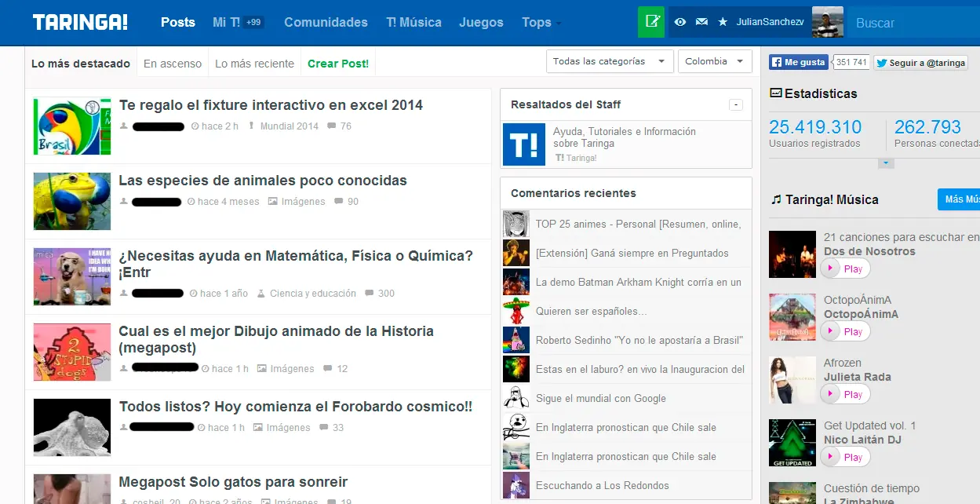
Task: Click the 351 741 likes counter
Action: pyautogui.click(x=851, y=62)
